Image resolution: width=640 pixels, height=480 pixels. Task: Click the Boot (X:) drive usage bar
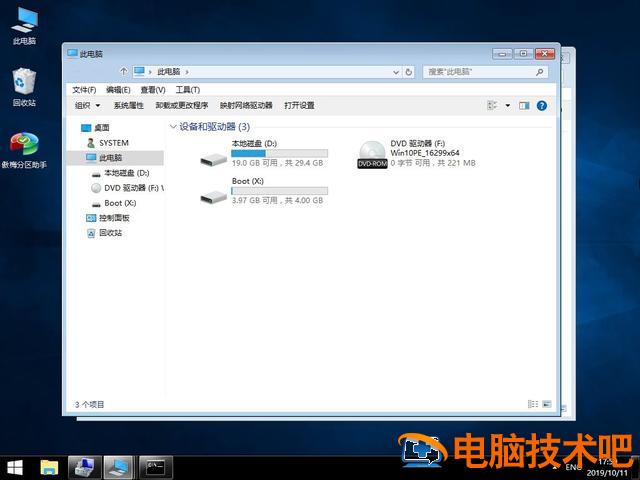(x=279, y=190)
